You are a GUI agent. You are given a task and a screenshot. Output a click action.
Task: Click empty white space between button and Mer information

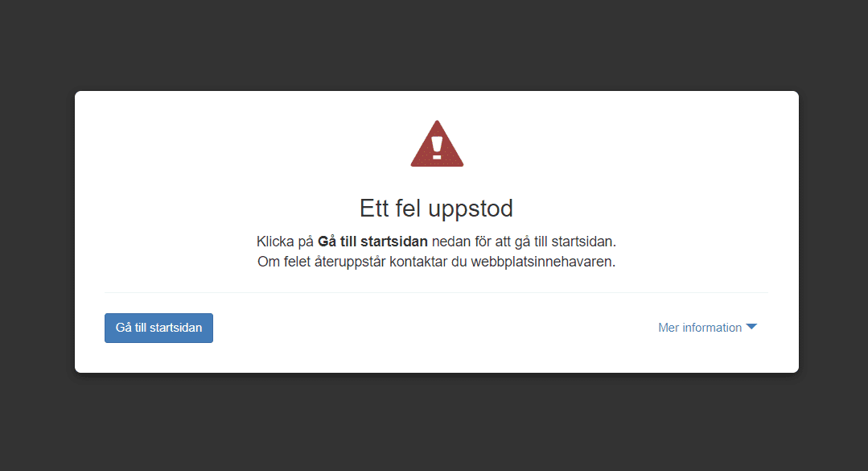[x=435, y=328]
